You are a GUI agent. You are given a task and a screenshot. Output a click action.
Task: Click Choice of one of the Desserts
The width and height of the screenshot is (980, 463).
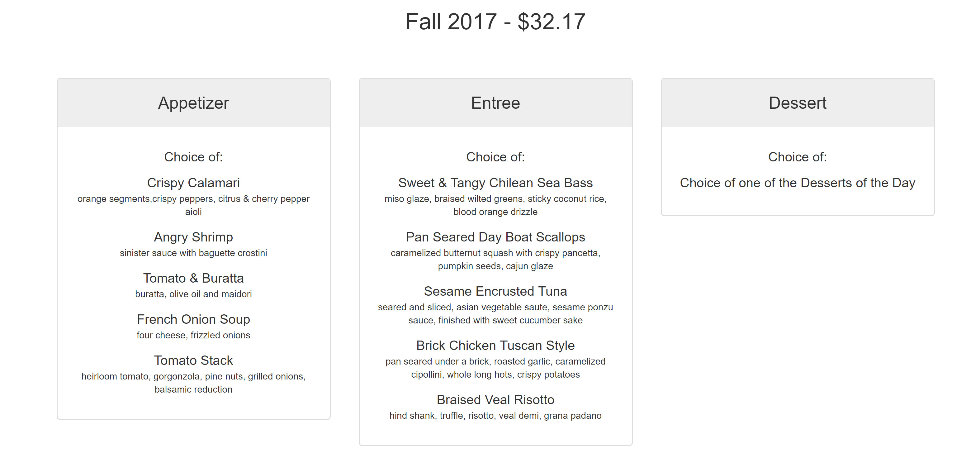(x=798, y=183)
